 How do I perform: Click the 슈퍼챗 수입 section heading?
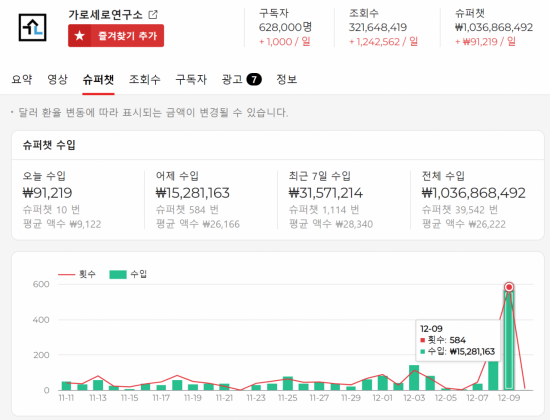point(49,145)
